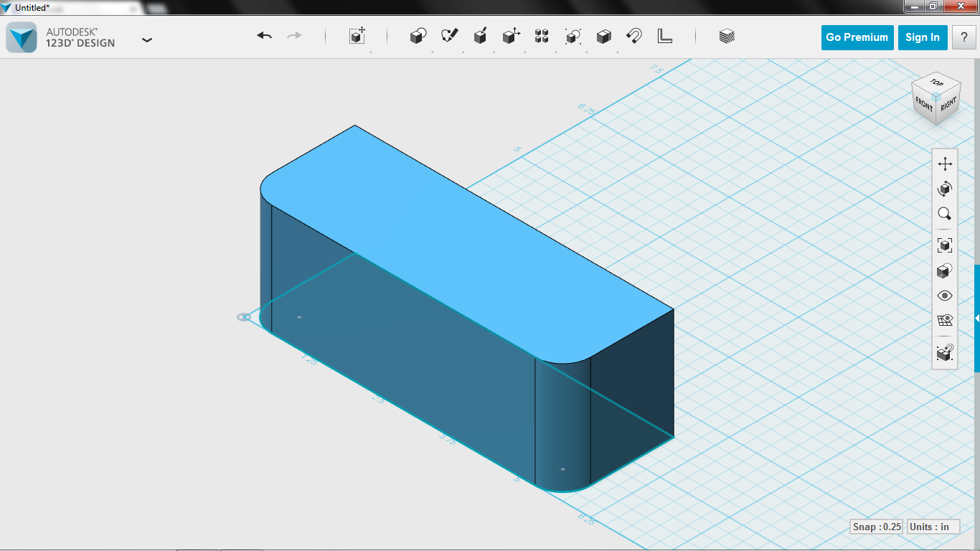
Task: Select the Snap magnet tool
Action: [x=634, y=37]
